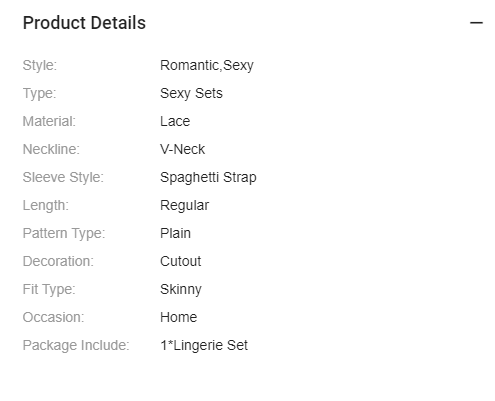Collapse the Product Details section
Screen dimensions: 495x401
476,23
